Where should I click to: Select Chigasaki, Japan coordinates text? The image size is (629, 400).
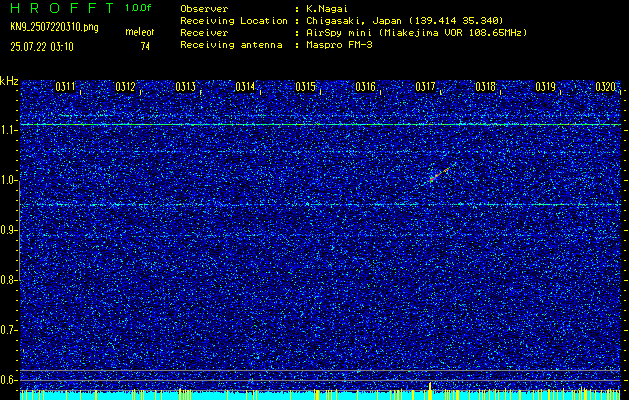[x=404, y=21]
